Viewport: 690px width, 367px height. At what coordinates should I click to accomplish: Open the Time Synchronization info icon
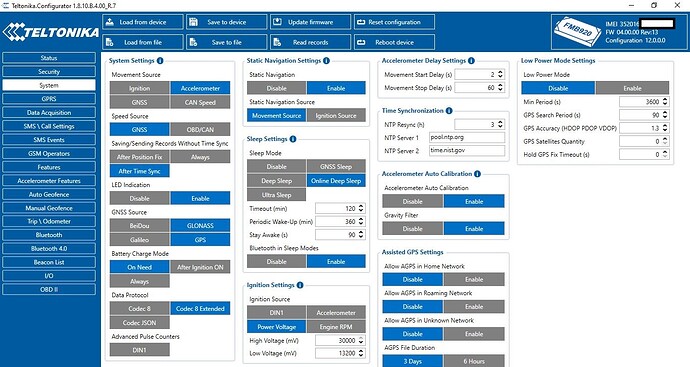[449, 111]
